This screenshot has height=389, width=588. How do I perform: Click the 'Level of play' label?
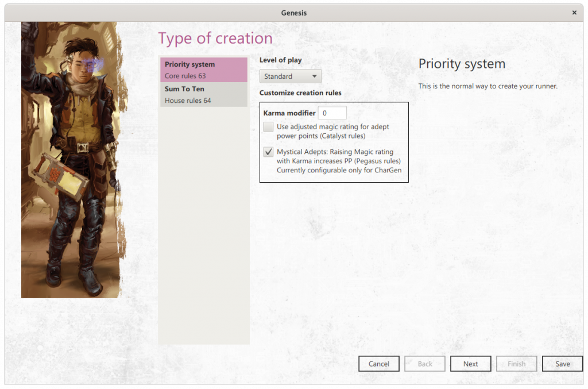tap(280, 60)
